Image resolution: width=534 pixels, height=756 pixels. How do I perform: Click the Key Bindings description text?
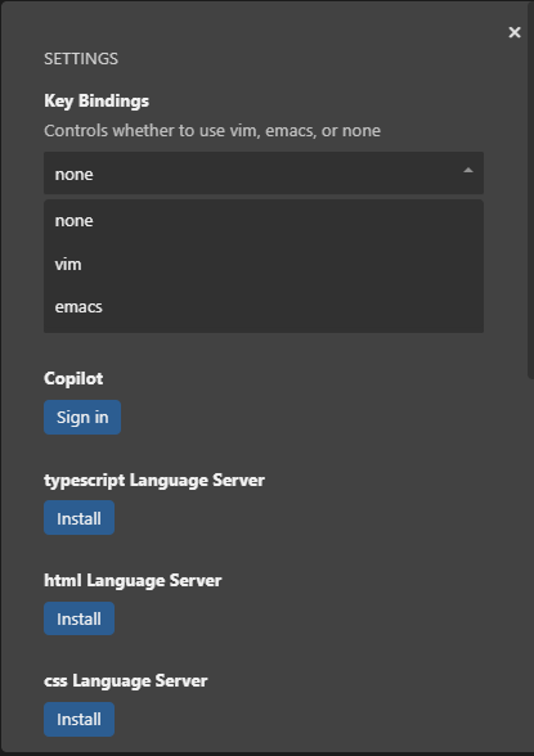coord(212,131)
